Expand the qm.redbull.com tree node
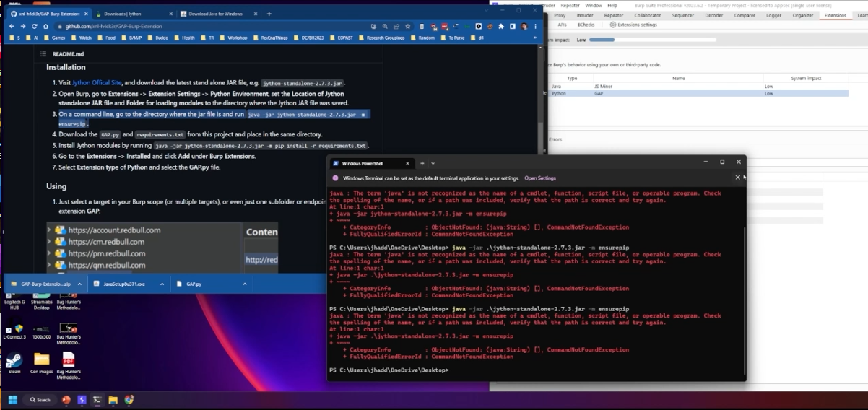868x410 pixels. [48, 265]
